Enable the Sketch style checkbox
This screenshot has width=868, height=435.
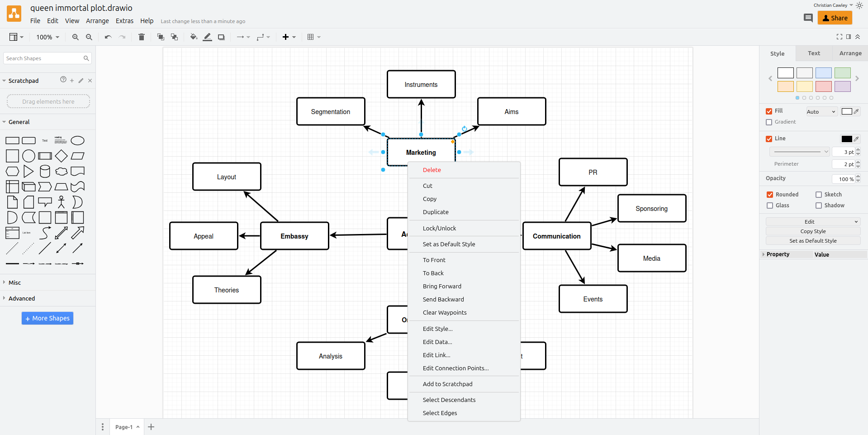coord(818,194)
